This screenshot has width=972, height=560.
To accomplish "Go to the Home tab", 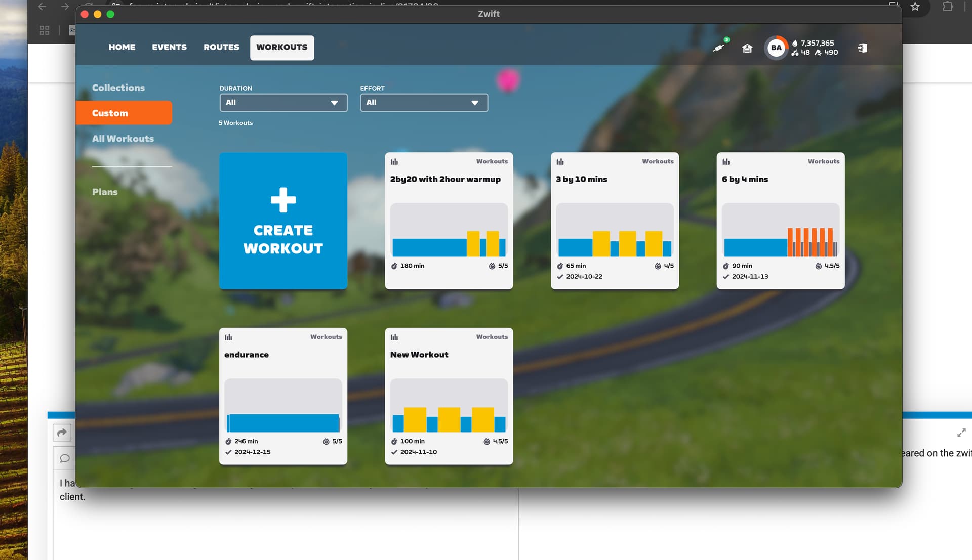I will (x=122, y=48).
